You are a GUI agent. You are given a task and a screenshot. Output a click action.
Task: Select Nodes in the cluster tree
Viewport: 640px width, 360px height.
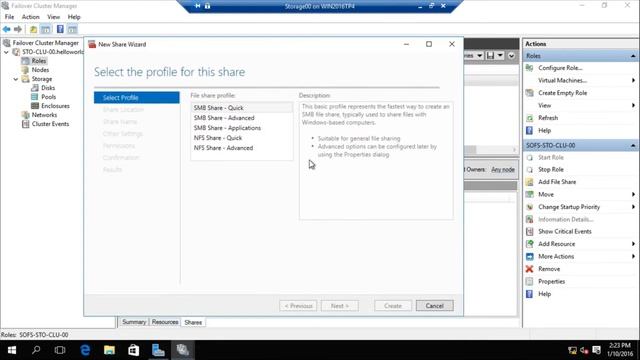click(x=40, y=70)
